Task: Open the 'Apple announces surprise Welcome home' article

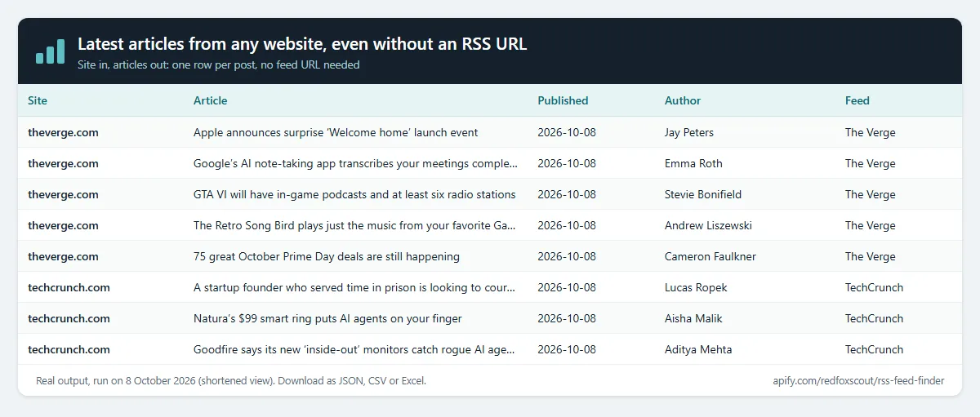Action: point(336,132)
